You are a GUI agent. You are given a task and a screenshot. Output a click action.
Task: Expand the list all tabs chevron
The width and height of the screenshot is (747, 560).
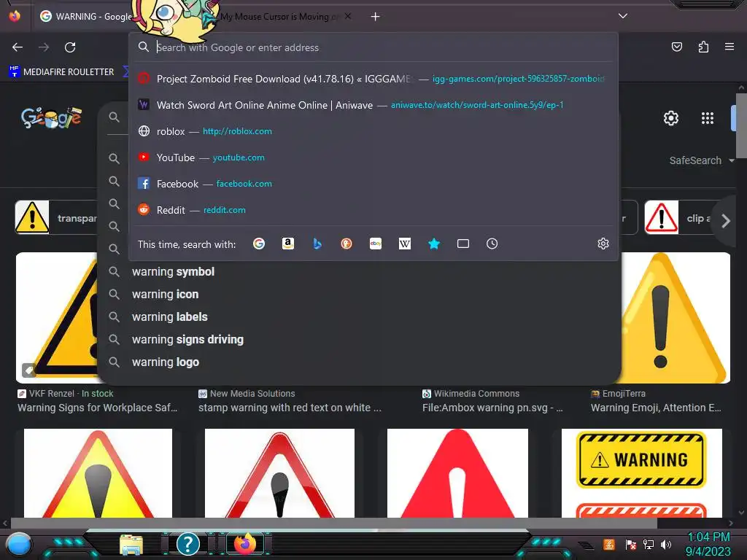tap(623, 16)
